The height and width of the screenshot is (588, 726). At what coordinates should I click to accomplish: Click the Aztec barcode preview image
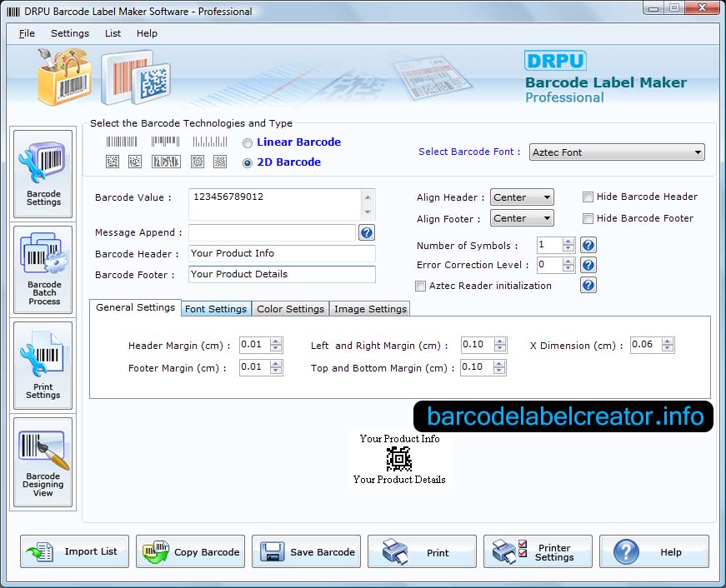click(398, 459)
